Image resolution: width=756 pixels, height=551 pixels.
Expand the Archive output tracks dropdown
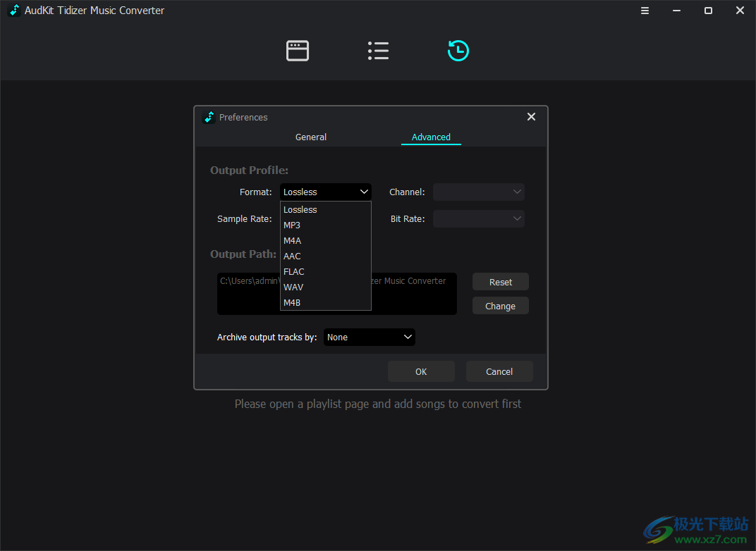(369, 337)
